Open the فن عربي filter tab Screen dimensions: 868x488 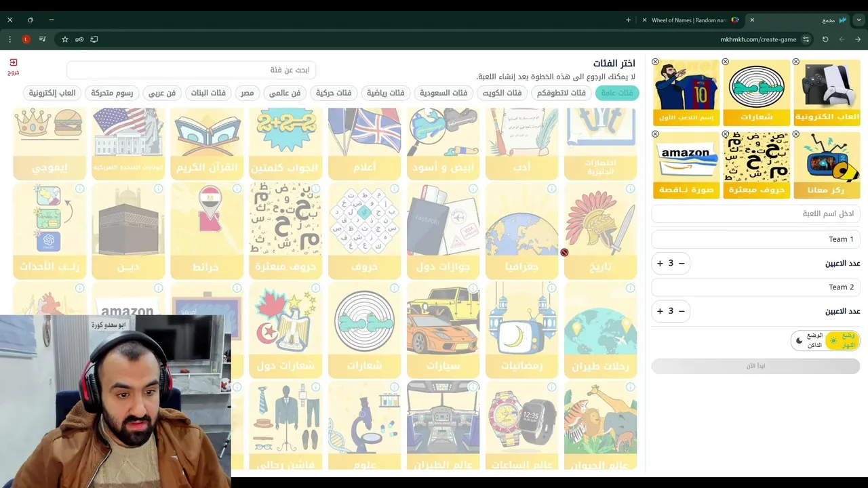point(162,93)
